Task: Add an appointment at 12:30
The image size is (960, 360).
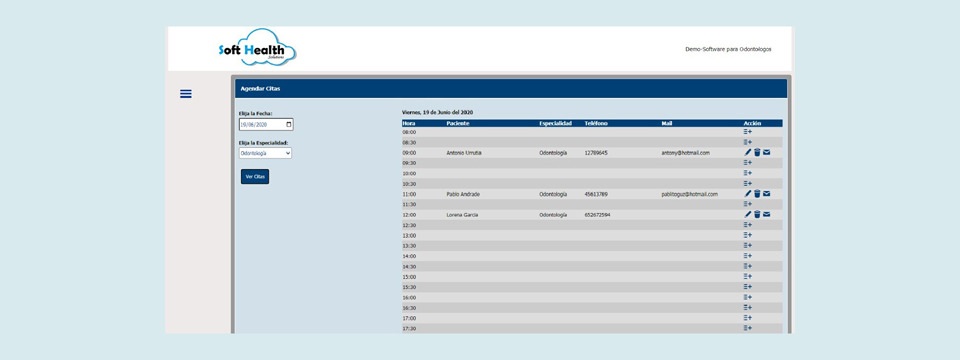Action: (748, 225)
